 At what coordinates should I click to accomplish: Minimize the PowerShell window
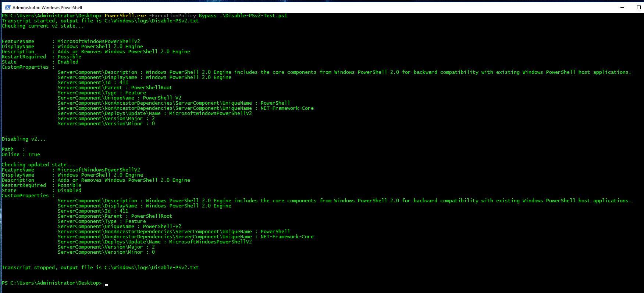[623, 7]
